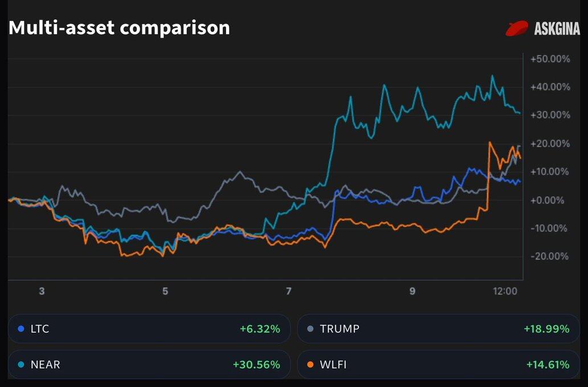Click the WLFI +14.61% percentage value
The image size is (588, 387).
(546, 364)
